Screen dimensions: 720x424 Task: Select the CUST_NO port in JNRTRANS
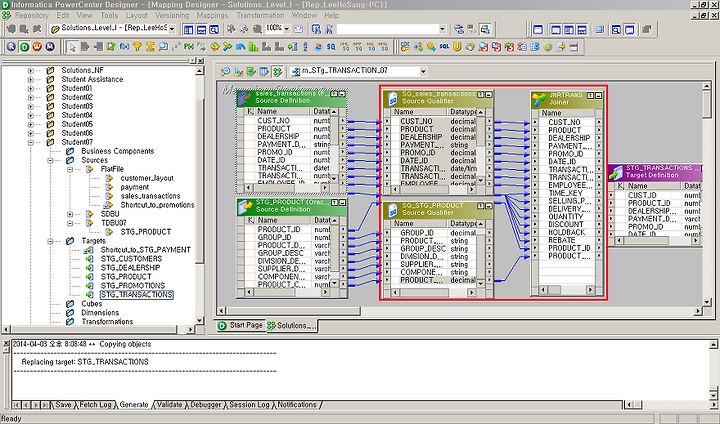coord(564,123)
